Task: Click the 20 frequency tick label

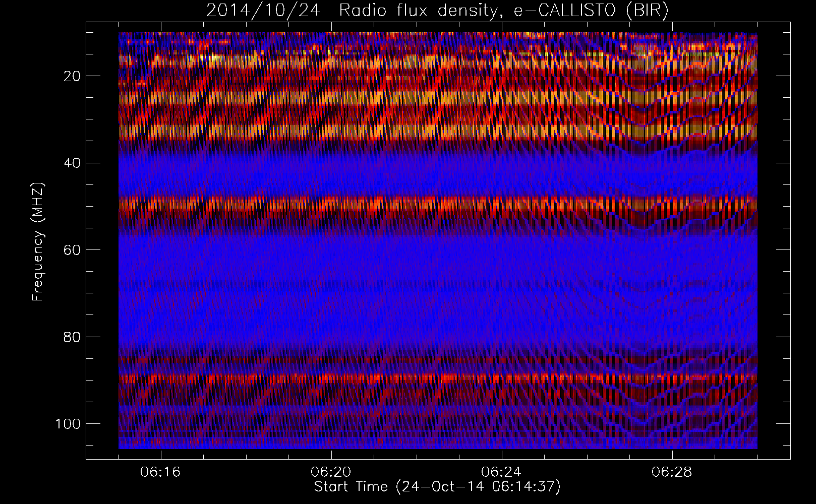Action: (x=72, y=76)
